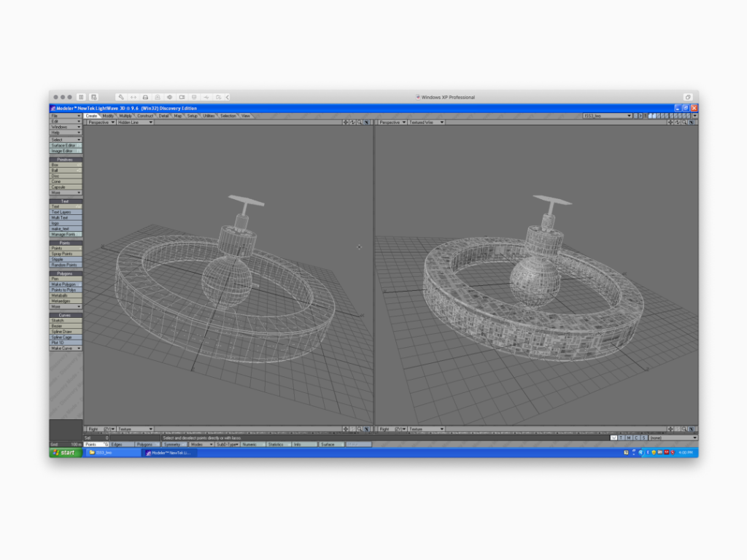Click the resize arrows icon in the VM toolbar

pos(133,97)
